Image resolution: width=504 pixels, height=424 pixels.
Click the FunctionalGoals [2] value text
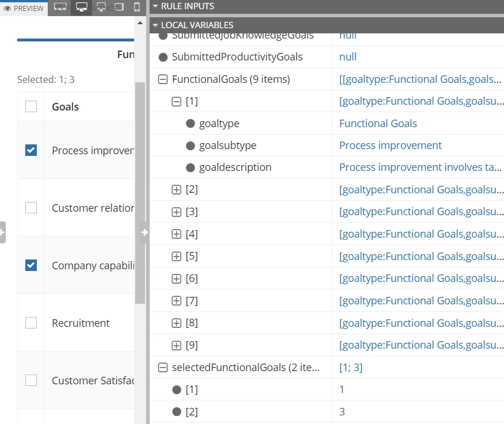(x=421, y=190)
